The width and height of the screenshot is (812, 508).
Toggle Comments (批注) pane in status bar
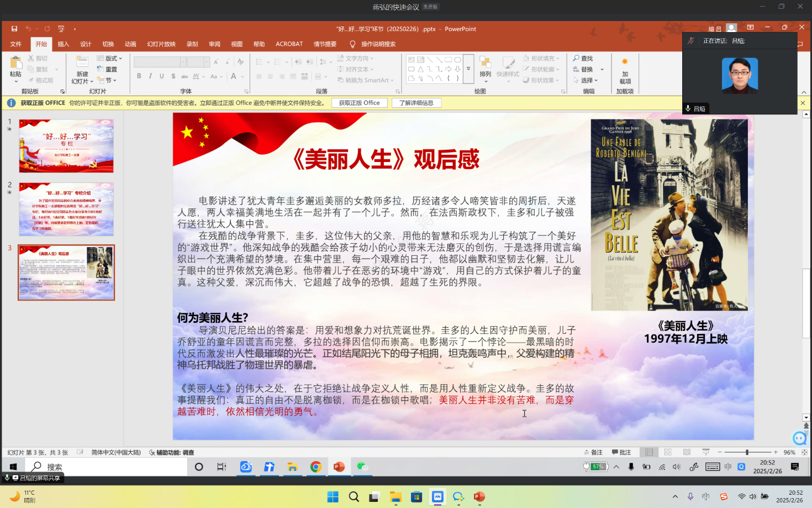(x=621, y=452)
